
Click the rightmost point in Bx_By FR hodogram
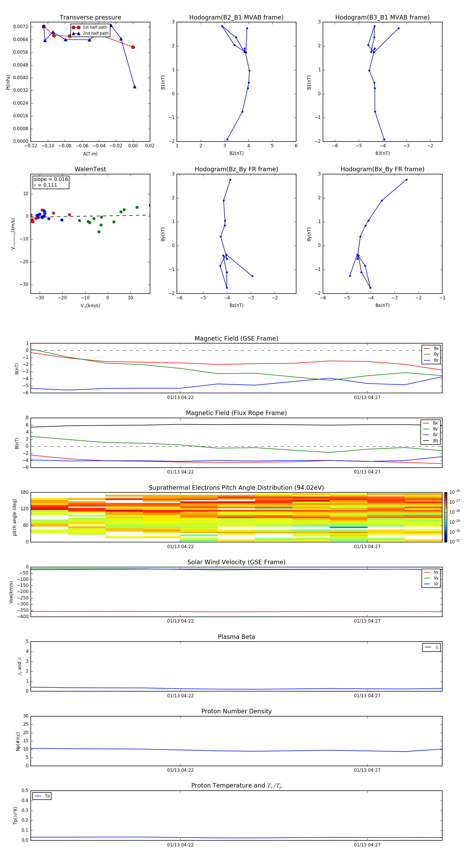407,180
